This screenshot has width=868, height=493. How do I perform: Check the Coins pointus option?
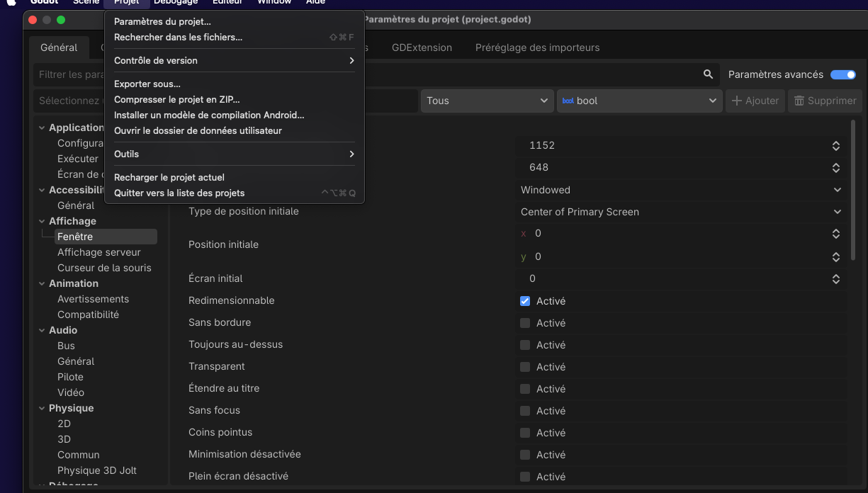[525, 433]
